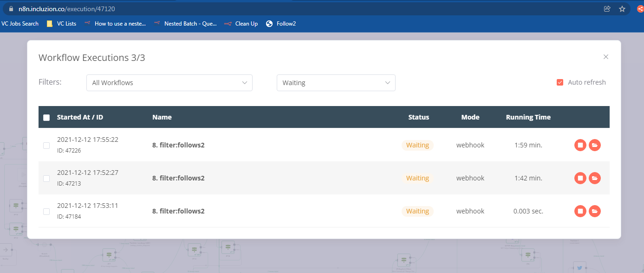Stop execution ID 47226

coord(580,145)
